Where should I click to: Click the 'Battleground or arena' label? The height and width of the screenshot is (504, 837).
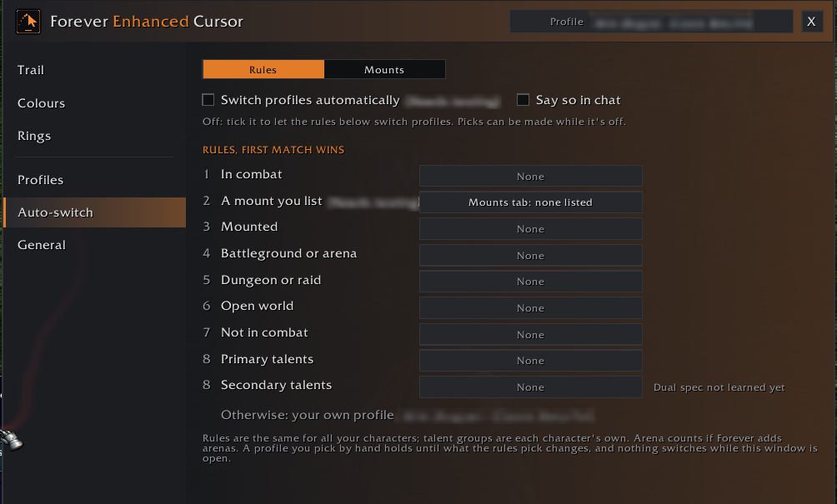288,253
